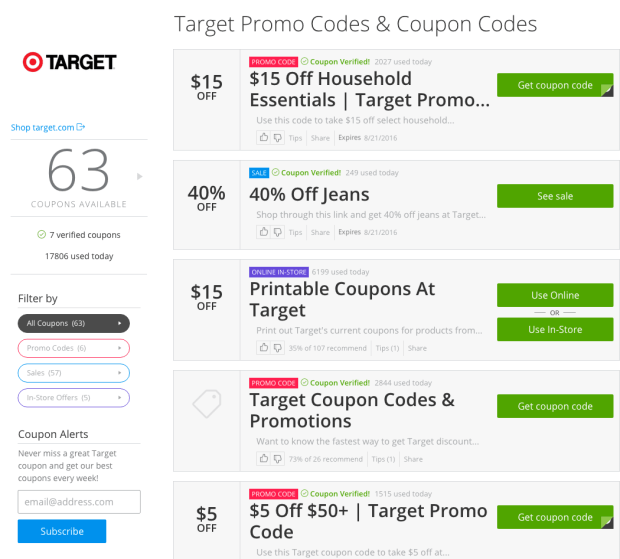620x559 pixels.
Task: Click the price tag icon placeholder
Action: (x=206, y=404)
